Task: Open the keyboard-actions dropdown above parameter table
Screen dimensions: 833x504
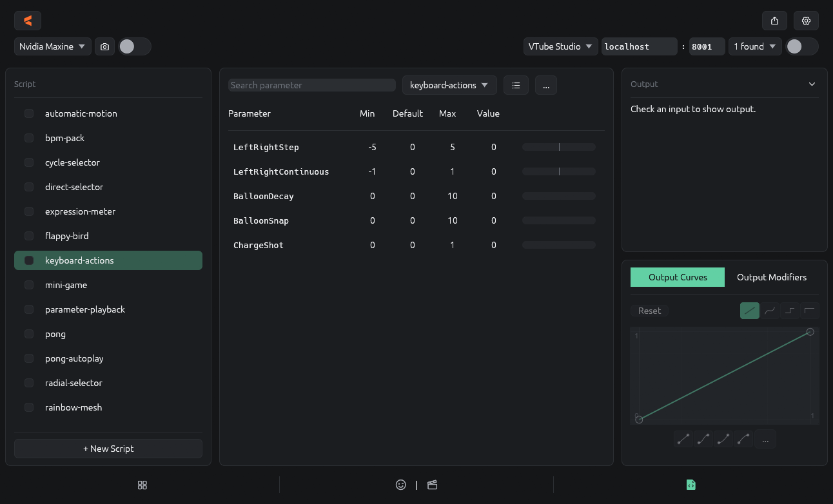Action: (449, 85)
